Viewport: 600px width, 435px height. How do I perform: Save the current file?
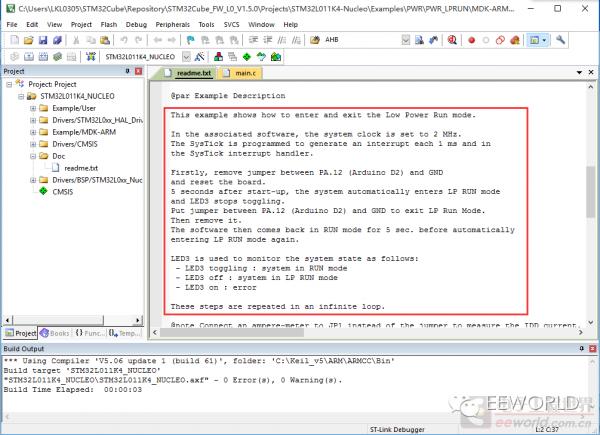click(x=43, y=40)
